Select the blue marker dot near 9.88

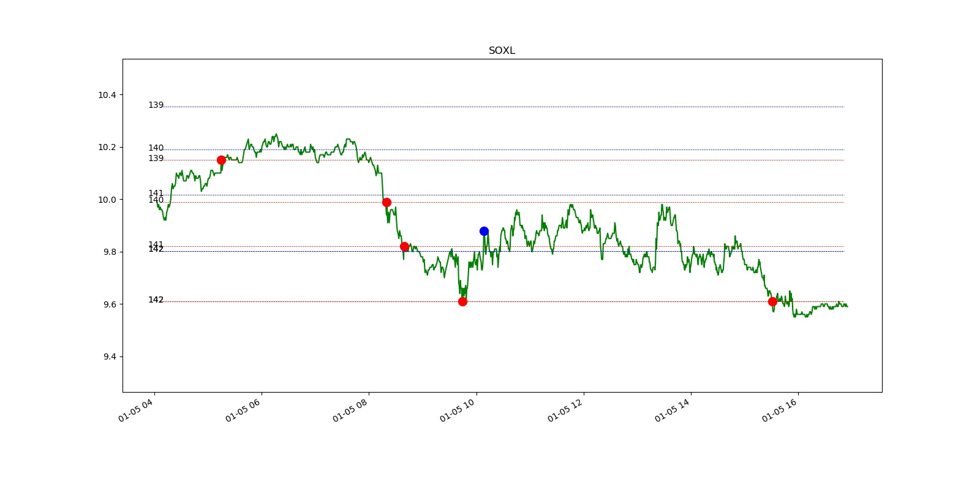[484, 231]
